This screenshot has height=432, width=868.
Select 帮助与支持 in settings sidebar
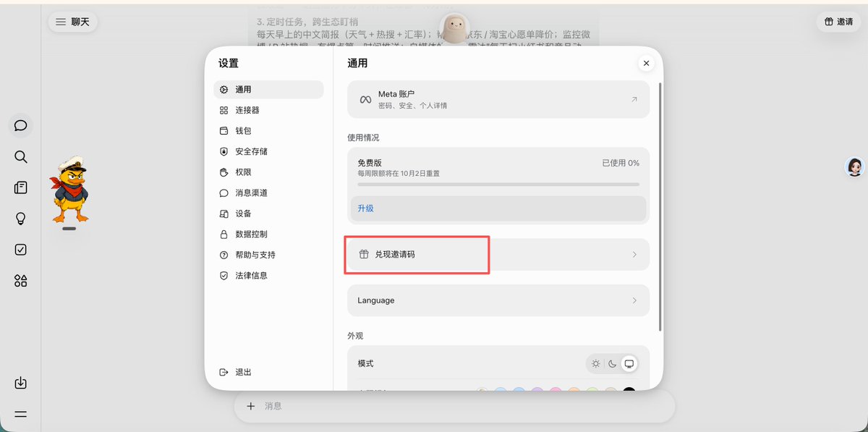268,255
